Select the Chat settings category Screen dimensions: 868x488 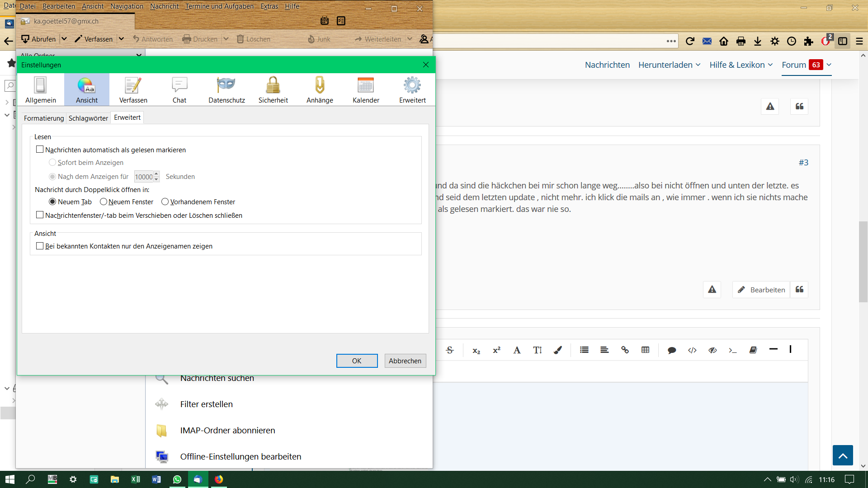point(179,90)
